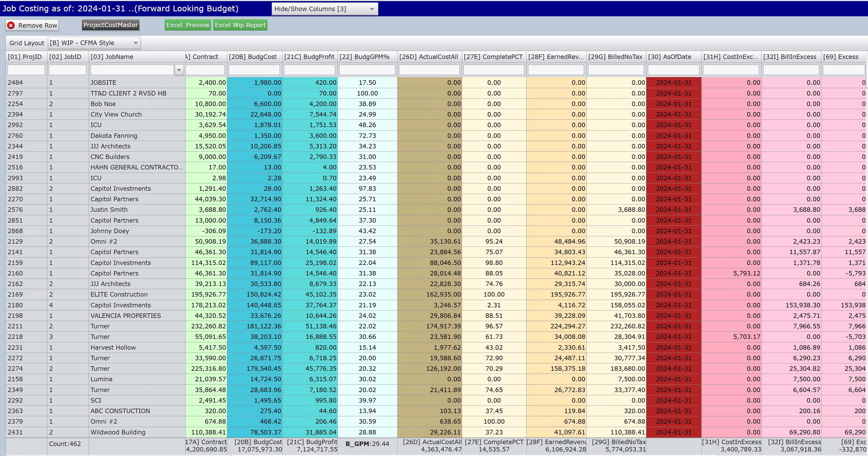
Task: Run the Excel Wip Report
Action: [x=240, y=24]
